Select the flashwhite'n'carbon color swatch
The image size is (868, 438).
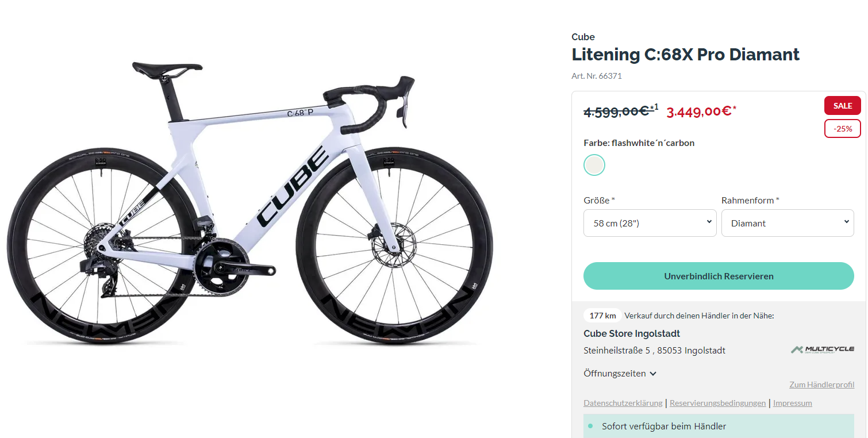click(594, 165)
